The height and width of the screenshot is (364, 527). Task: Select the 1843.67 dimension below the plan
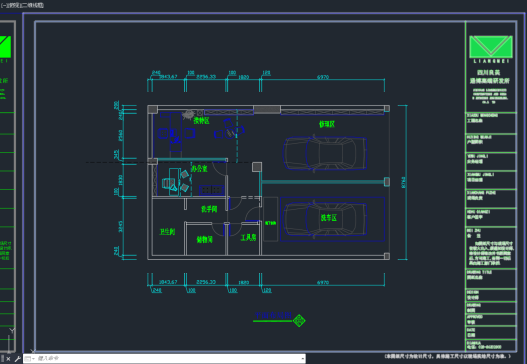[x=168, y=282]
